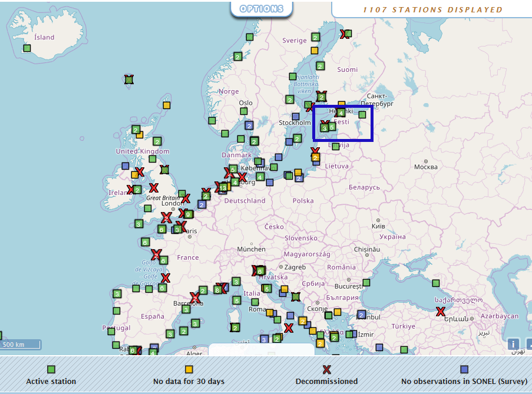Screen dimensions: 532x394
Task: Select the blue cluster marker west of Stockholm
Action: click(249, 126)
